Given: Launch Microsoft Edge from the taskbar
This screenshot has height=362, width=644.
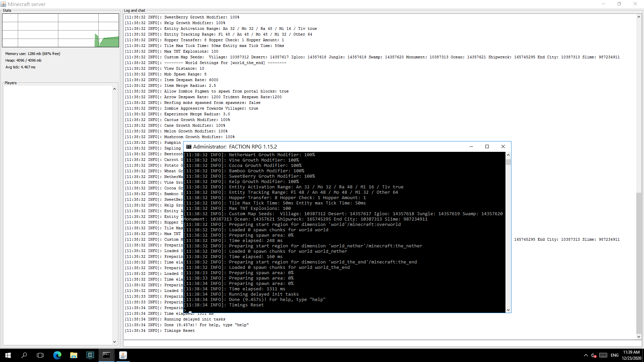Looking at the screenshot, I should [57, 355].
